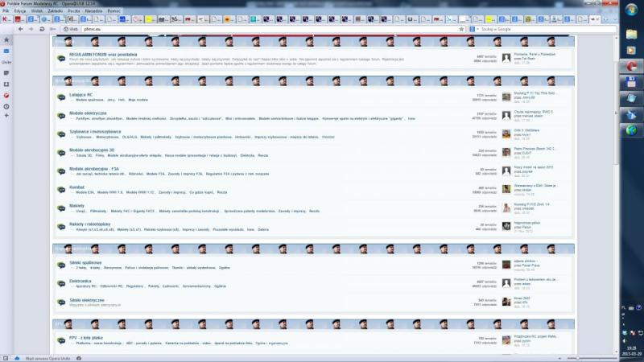Bookmark page using address bar star
The height and width of the screenshot is (362, 644).
460,28
